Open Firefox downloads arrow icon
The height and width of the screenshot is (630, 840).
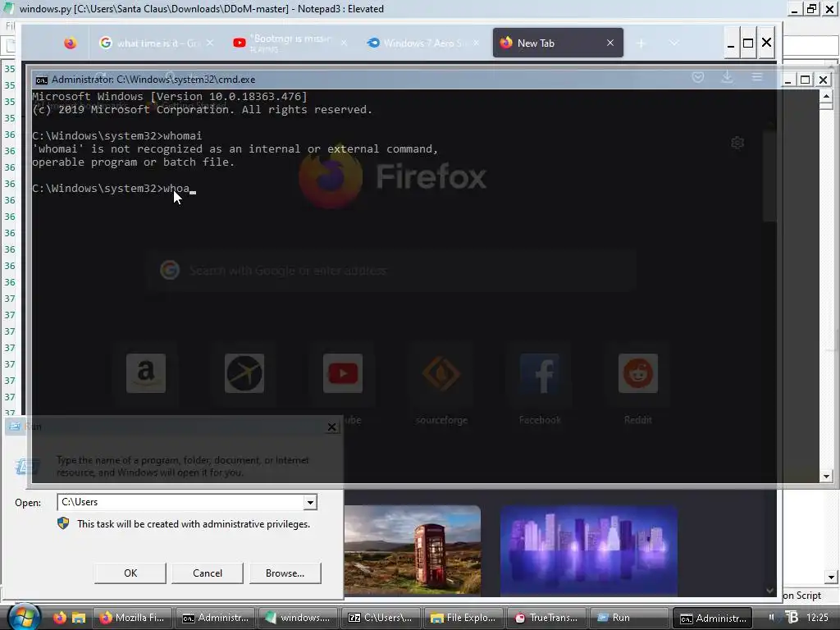tap(727, 77)
